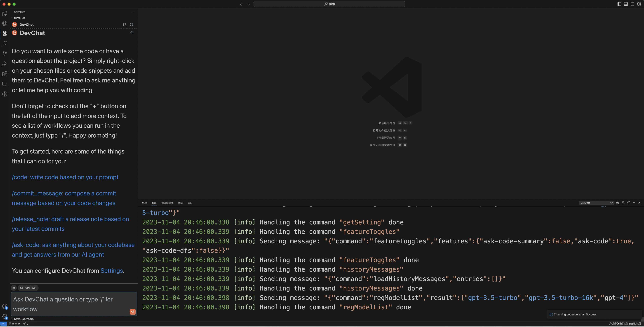
Task: Open the output log in editor
Action: click(629, 203)
